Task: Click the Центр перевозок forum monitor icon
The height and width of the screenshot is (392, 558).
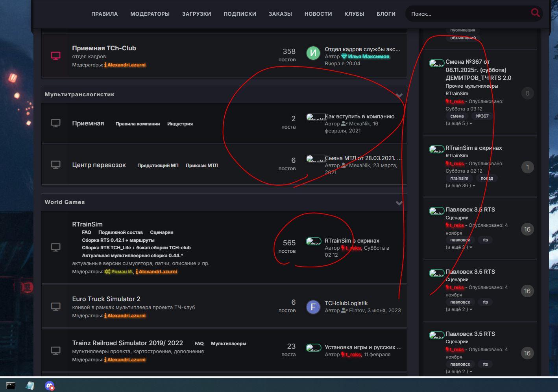Action: click(x=56, y=164)
